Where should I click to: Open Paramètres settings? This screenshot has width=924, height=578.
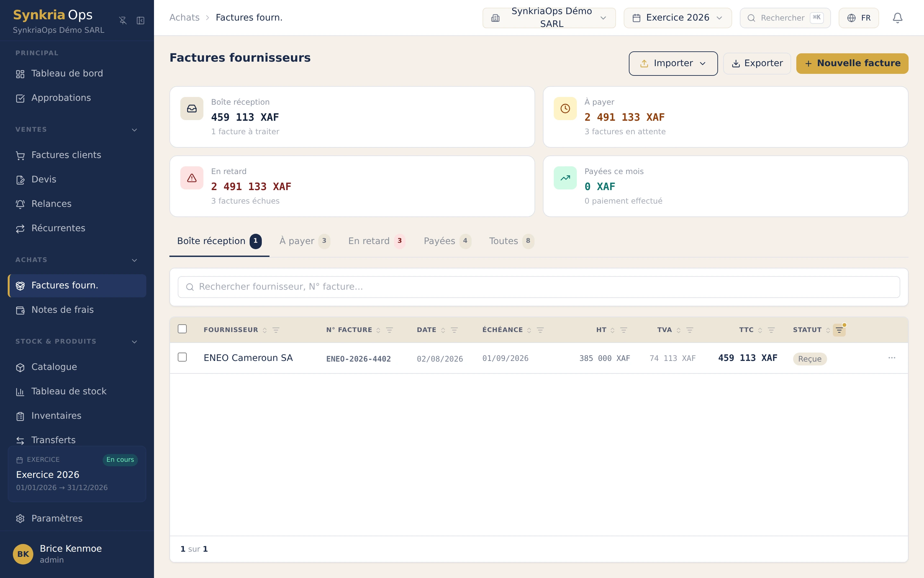77,518
